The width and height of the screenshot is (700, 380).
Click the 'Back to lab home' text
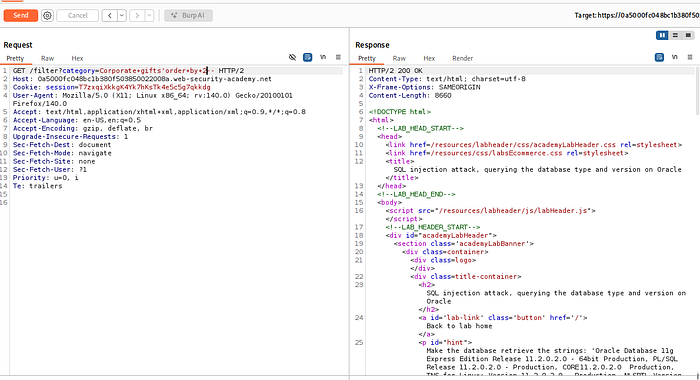459,326
